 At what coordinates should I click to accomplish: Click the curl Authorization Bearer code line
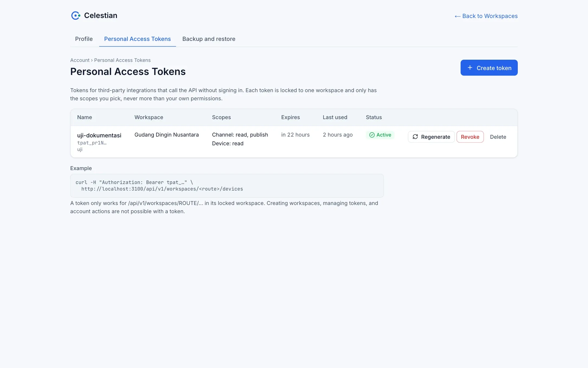click(x=134, y=182)
